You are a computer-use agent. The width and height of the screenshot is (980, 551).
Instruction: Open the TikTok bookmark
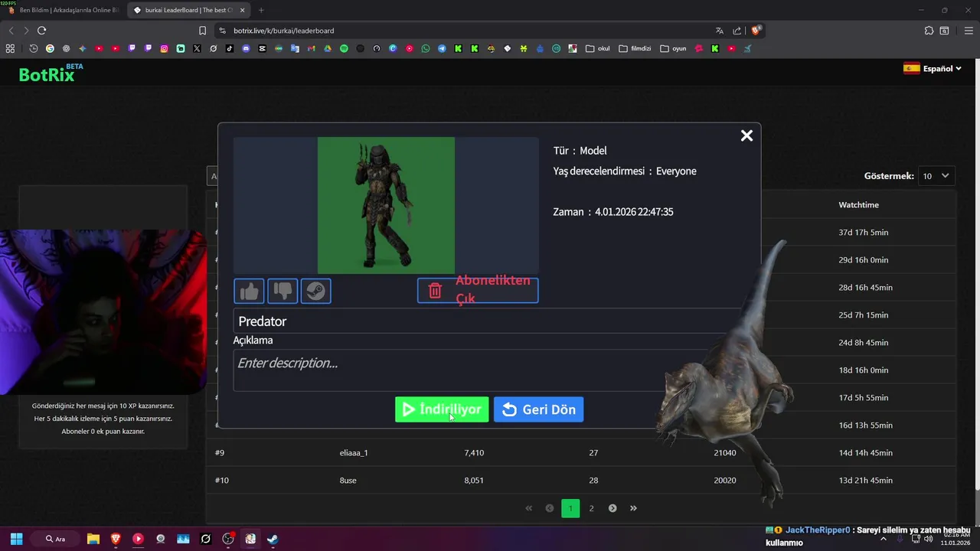pos(230,48)
